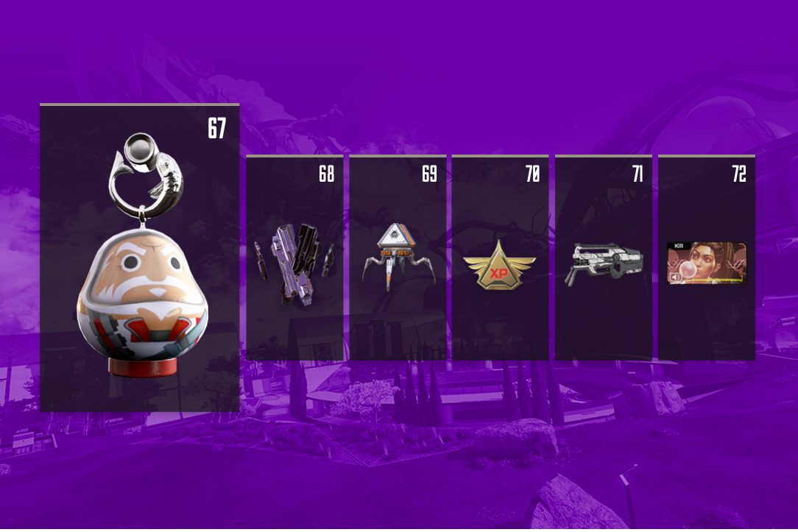The height and width of the screenshot is (532, 798).
Task: Select level 67 reward tile
Action: [x=139, y=258]
